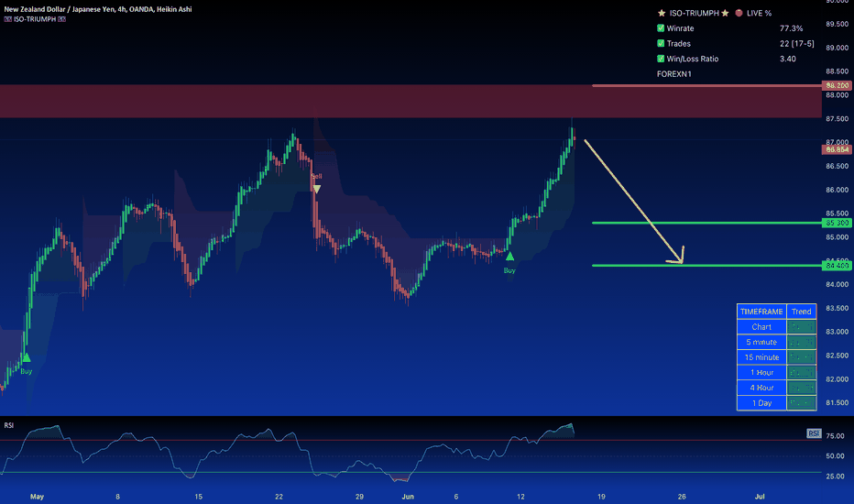Viewport: 854px width, 504px height.
Task: Click the RSI pane label
Action: coord(9,425)
